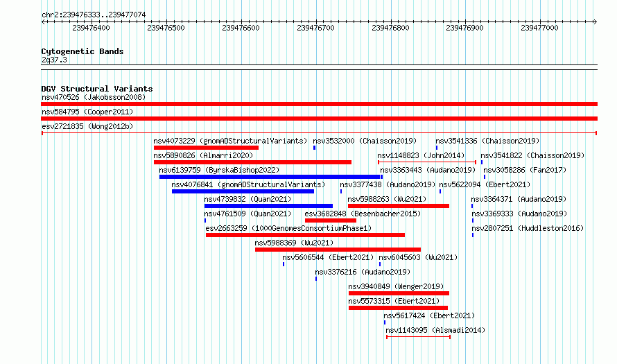
Task: Select the red bar under nsv5988369
Action: point(338,250)
